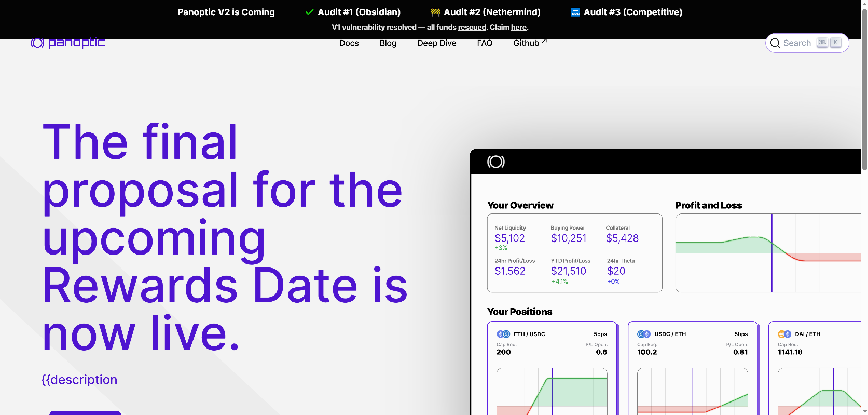Image resolution: width=868 pixels, height=415 pixels.
Task: Click the DAI / ETH position label
Action: (808, 334)
